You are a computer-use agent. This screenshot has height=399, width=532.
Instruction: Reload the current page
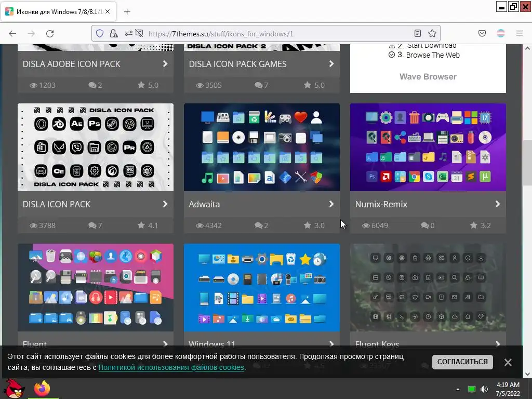(50, 34)
